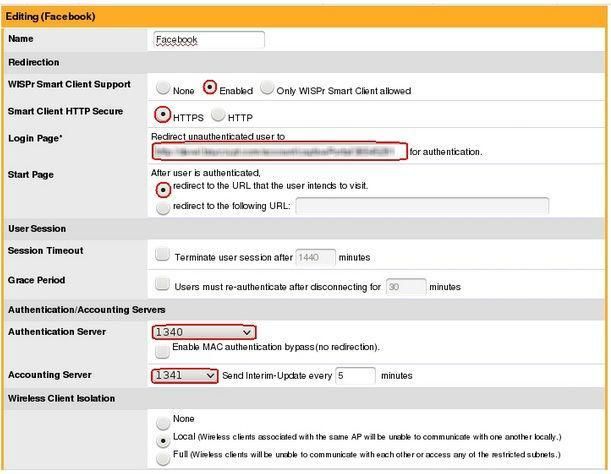Select HTTP for Smart Client HTTP Secure

pyautogui.click(x=218, y=115)
